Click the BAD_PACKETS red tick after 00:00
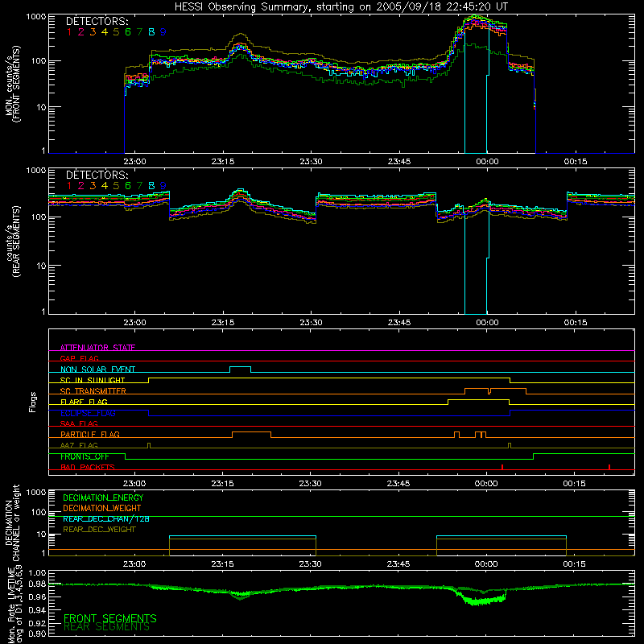644x644 pixels. click(x=502, y=467)
